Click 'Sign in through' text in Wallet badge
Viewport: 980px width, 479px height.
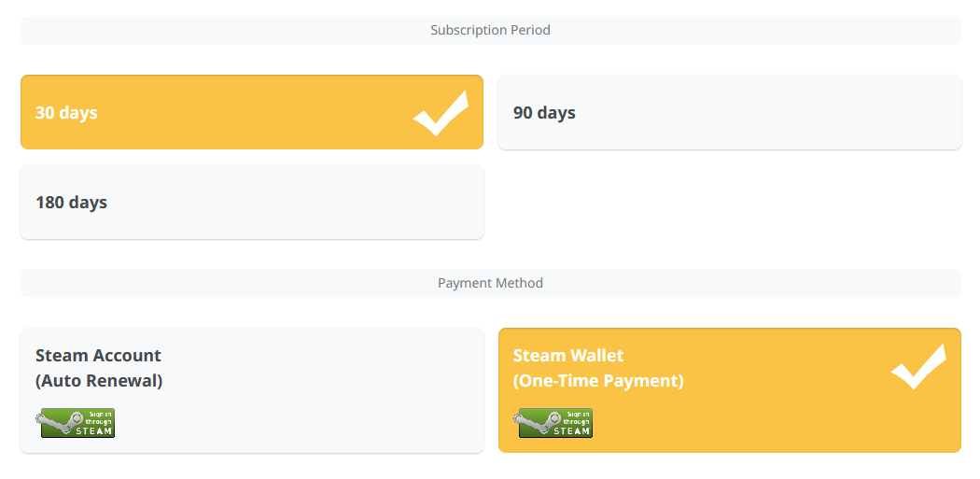coord(576,417)
